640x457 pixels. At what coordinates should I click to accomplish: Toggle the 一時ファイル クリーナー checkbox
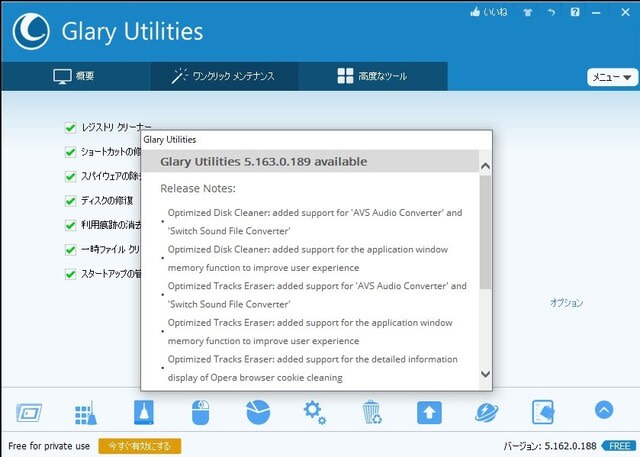71,250
